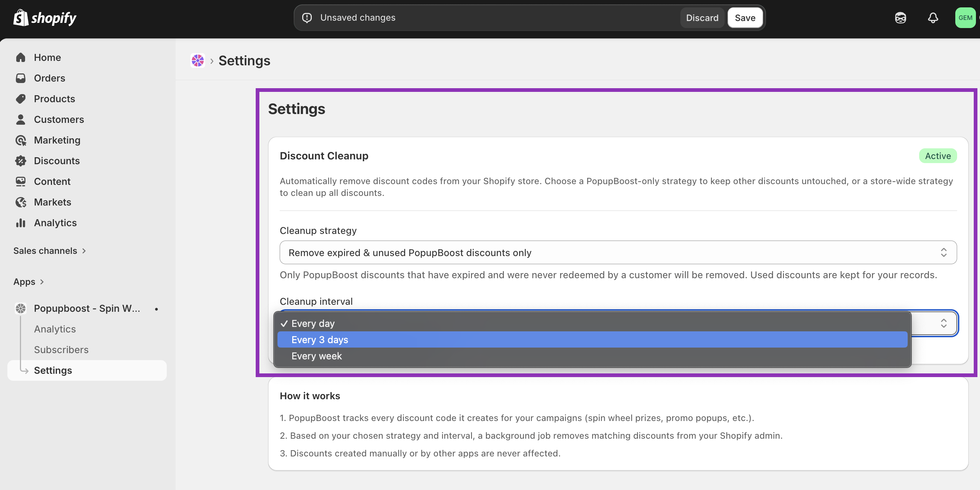Expand the Sales channels section
This screenshot has height=490, width=980.
(50, 251)
